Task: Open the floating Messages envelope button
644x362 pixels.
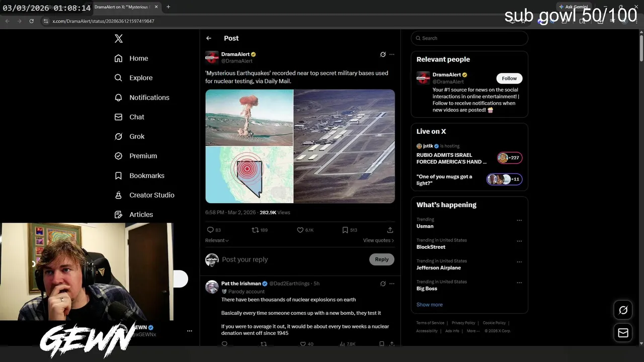Action: [623, 333]
